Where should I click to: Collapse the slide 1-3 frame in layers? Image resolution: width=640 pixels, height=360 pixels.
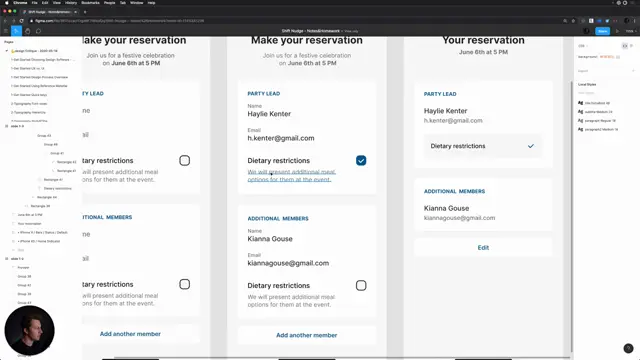pyautogui.click(x=7, y=126)
